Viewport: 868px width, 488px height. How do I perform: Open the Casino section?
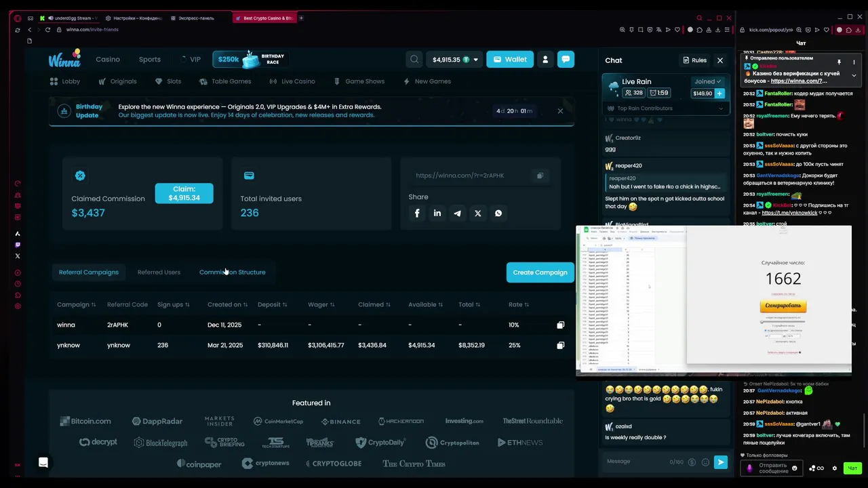click(x=108, y=60)
